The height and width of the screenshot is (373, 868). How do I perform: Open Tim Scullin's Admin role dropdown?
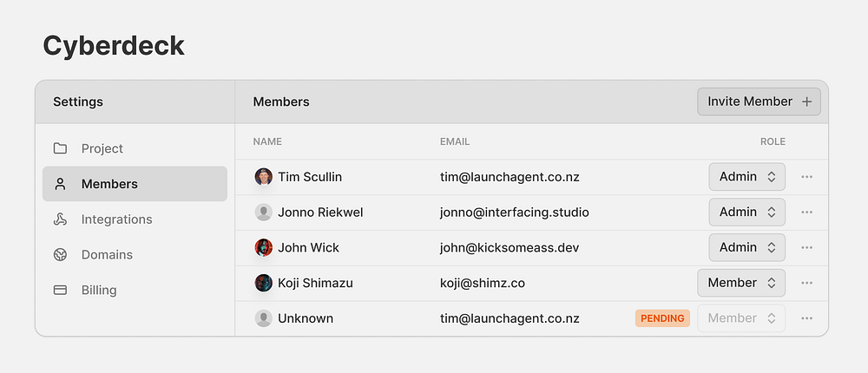pyautogui.click(x=746, y=177)
